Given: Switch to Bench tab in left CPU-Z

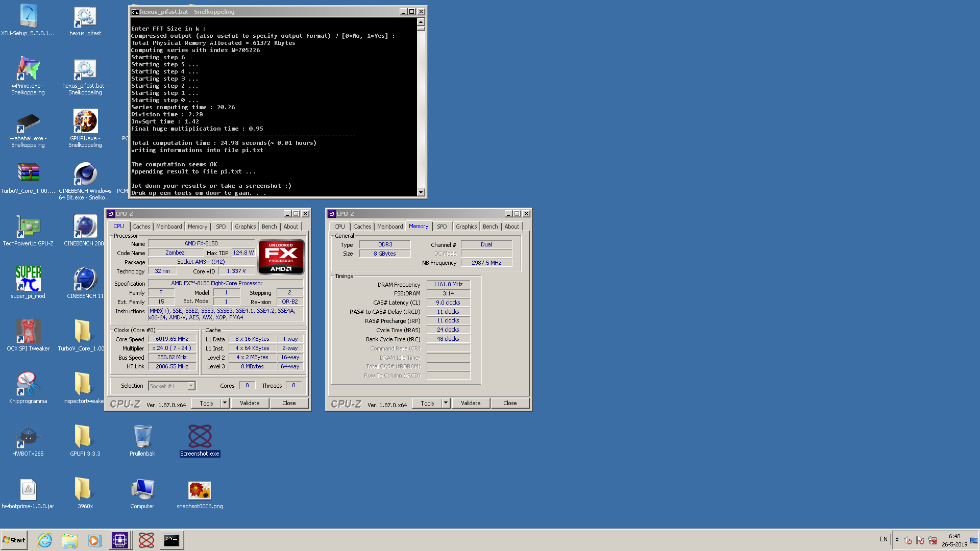Looking at the screenshot, I should (x=269, y=227).
